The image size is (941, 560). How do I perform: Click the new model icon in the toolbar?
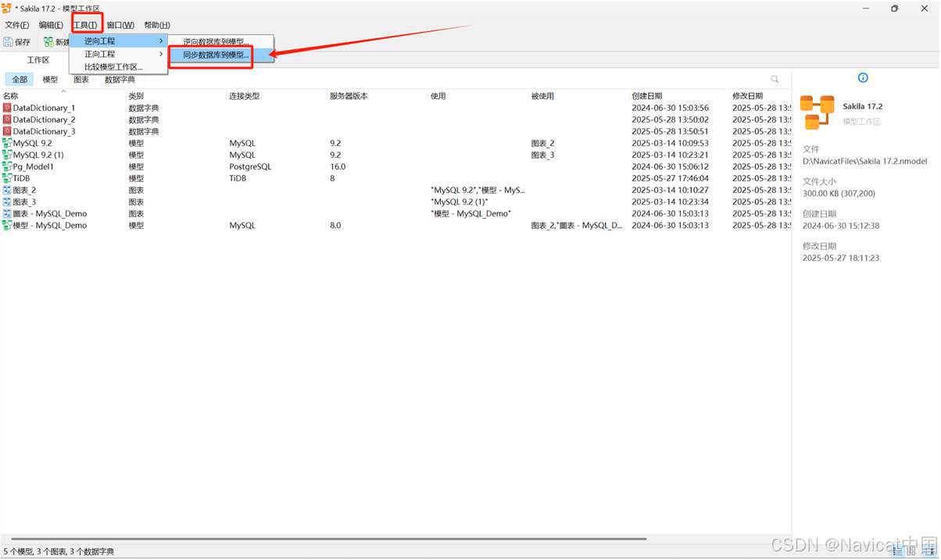[48, 42]
